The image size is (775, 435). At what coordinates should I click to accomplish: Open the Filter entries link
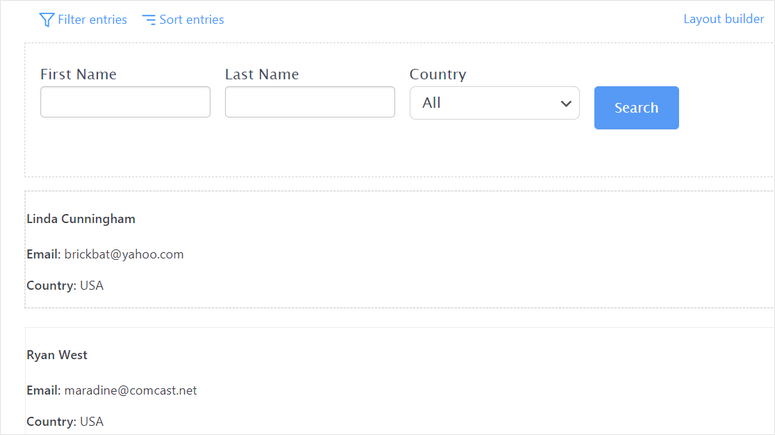(83, 20)
